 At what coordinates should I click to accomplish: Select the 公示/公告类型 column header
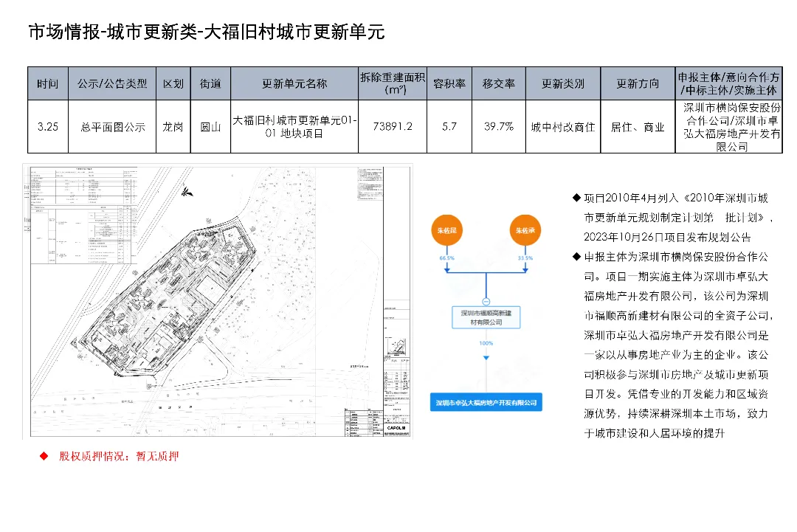pyautogui.click(x=112, y=83)
